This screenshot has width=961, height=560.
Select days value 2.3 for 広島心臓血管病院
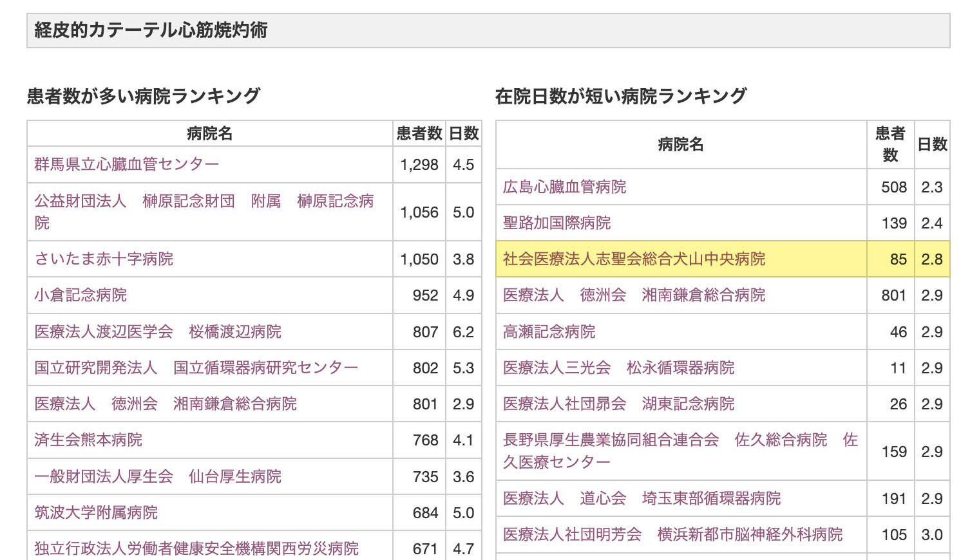pyautogui.click(x=932, y=187)
